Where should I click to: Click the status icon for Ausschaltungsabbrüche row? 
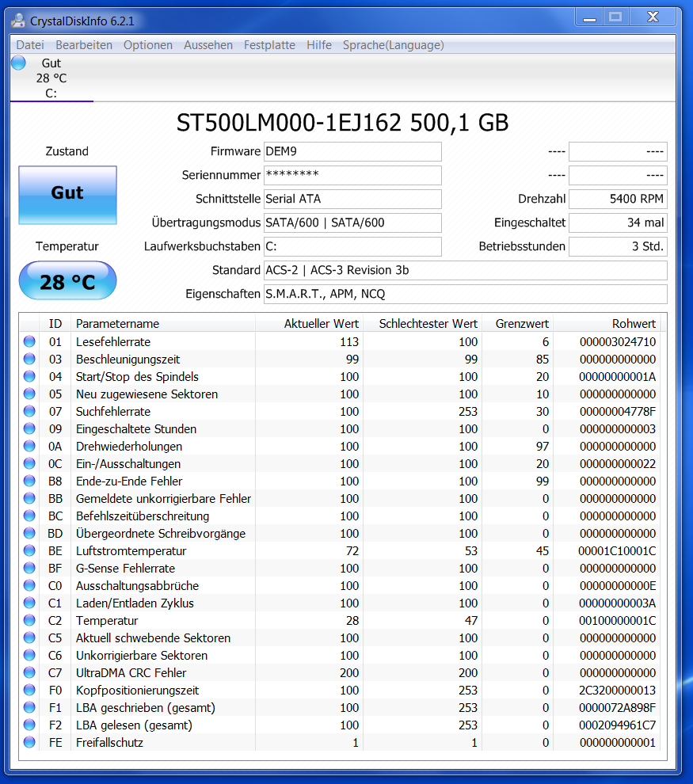29,585
